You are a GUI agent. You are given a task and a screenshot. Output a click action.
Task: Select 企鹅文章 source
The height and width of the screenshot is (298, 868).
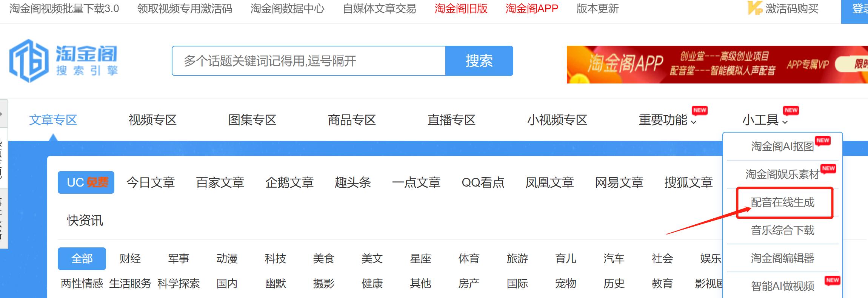pos(290,182)
